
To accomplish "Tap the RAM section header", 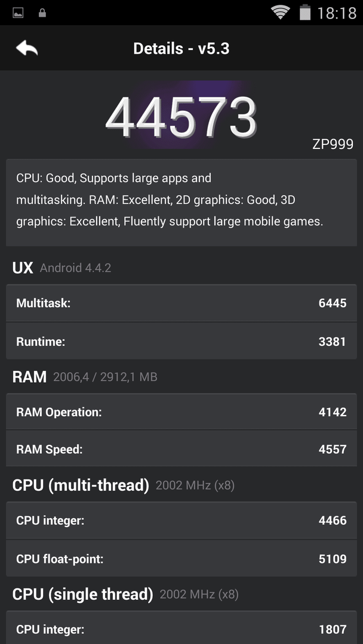I will point(29,377).
